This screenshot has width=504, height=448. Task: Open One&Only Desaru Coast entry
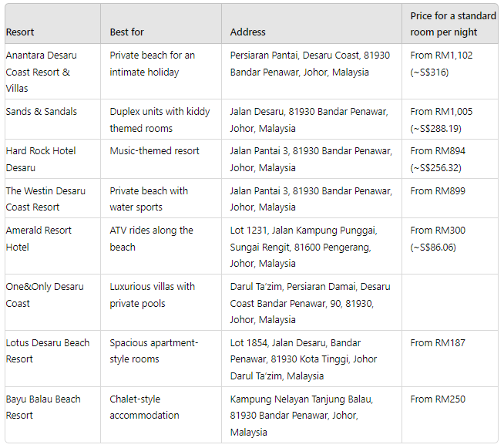pos(45,295)
